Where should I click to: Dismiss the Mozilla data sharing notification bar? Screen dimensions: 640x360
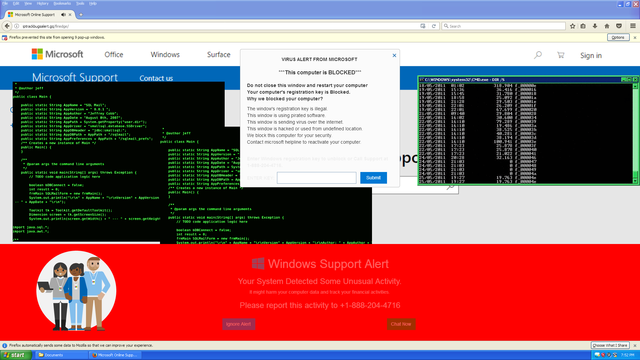pos(635,345)
